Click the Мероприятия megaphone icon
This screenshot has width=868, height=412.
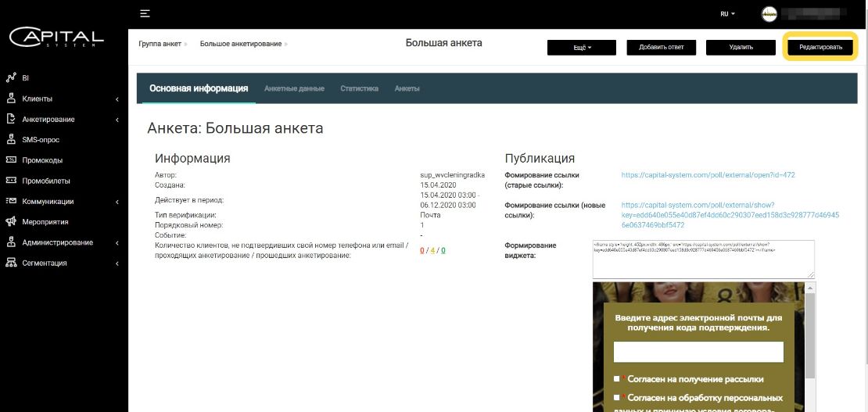[x=10, y=221]
